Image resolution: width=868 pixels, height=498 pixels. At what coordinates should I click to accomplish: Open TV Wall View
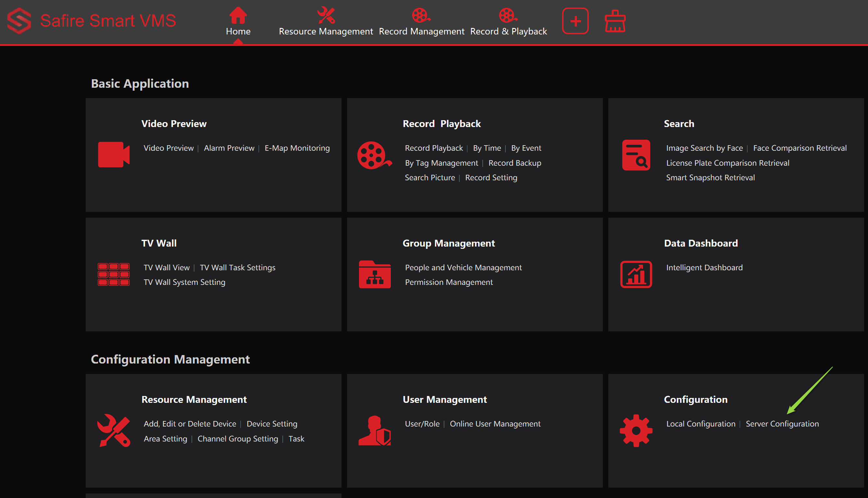tap(167, 267)
